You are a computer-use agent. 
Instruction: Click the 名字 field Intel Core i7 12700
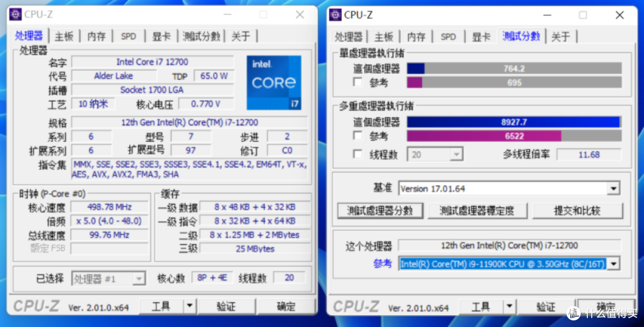point(153,62)
